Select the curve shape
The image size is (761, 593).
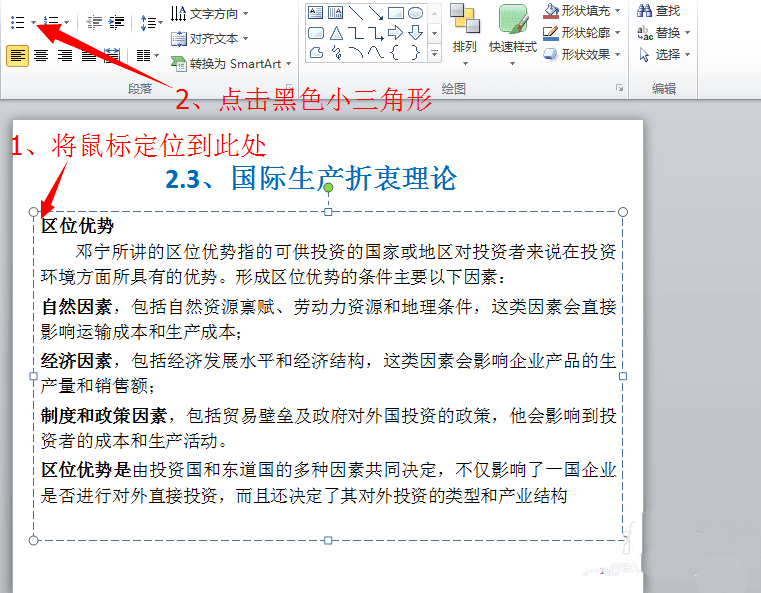point(376,52)
